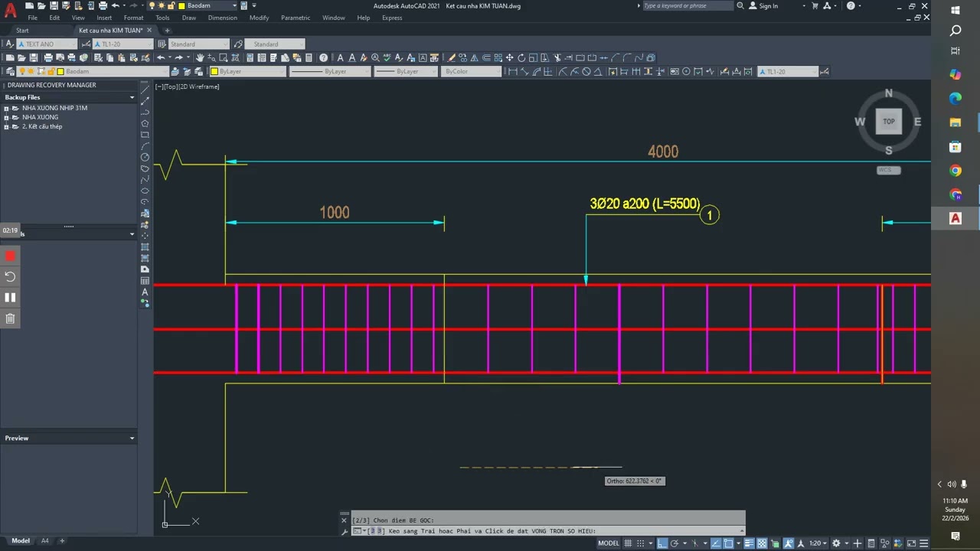Click the Plot (print) icon in the toolbar
The height and width of the screenshot is (551, 980).
48,57
